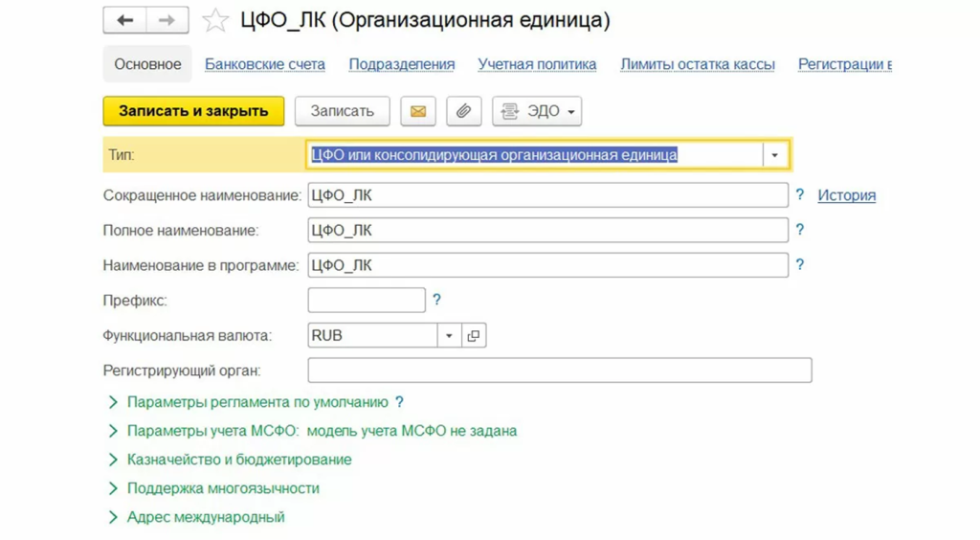The height and width of the screenshot is (540, 980).
Task: Open functional currency RUB form icon
Action: (x=474, y=336)
